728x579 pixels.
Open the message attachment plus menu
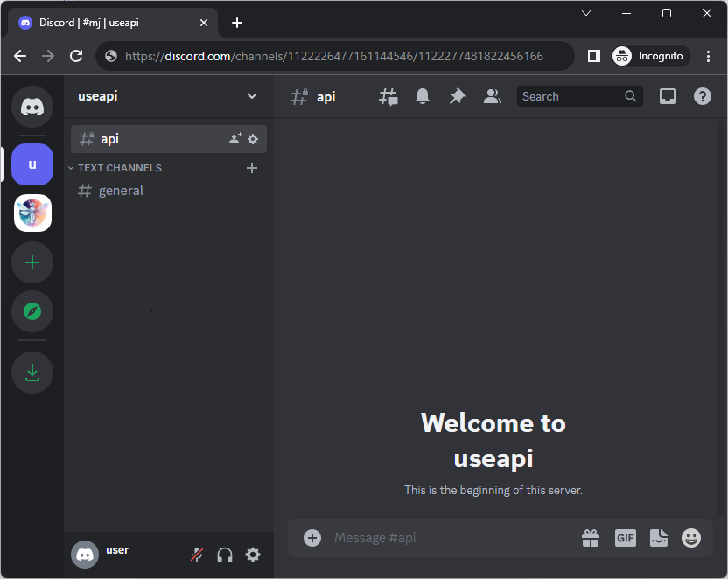312,538
